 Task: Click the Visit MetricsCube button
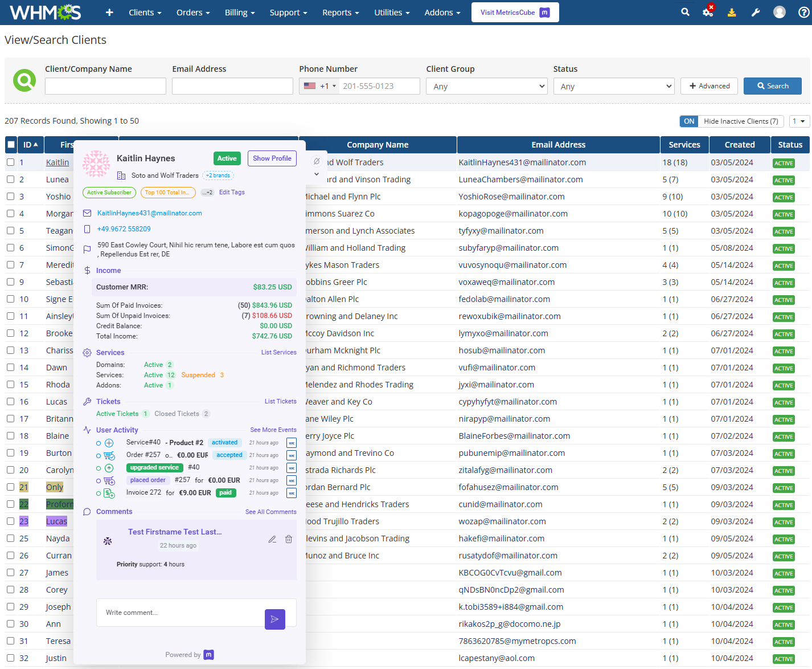pyautogui.click(x=515, y=12)
